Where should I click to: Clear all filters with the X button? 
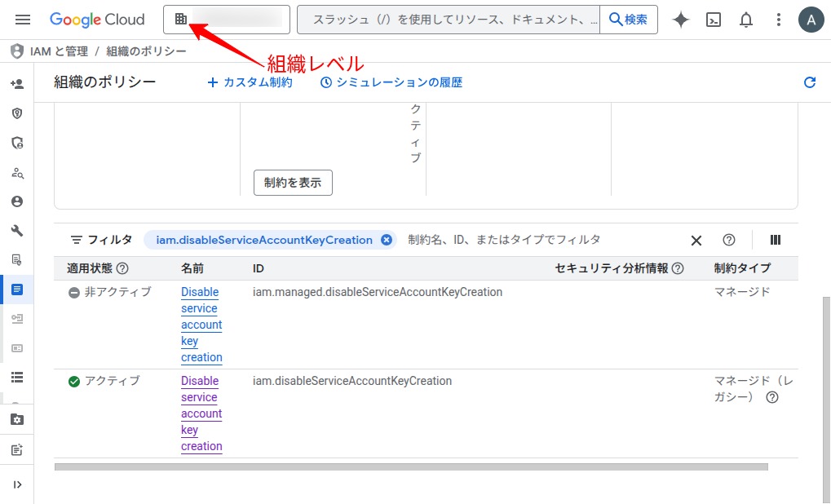point(696,240)
